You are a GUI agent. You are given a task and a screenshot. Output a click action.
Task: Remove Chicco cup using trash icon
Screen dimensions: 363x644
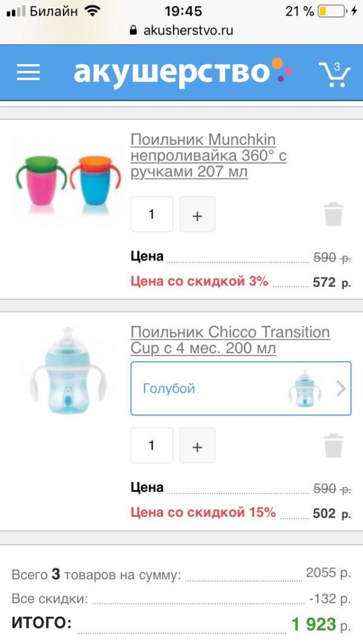click(333, 445)
